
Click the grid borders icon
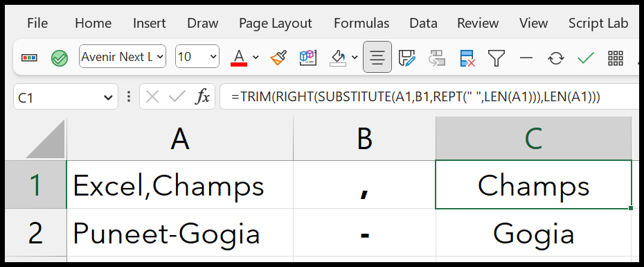point(615,58)
